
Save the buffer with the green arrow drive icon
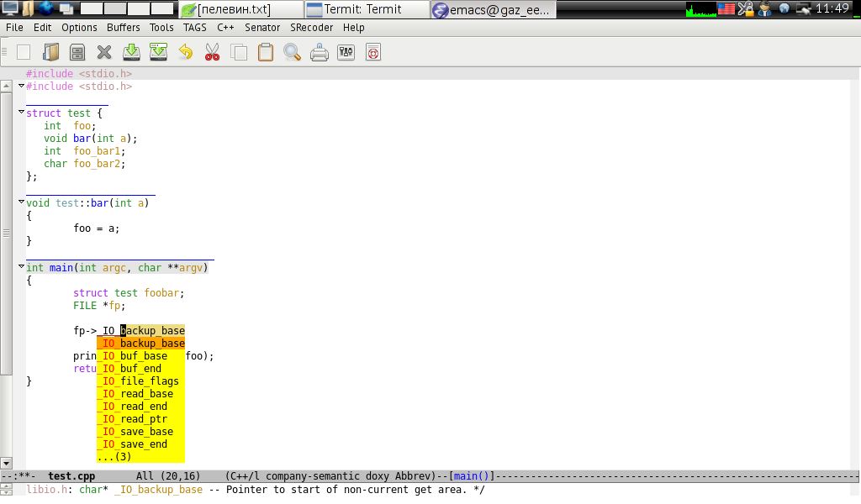[131, 52]
